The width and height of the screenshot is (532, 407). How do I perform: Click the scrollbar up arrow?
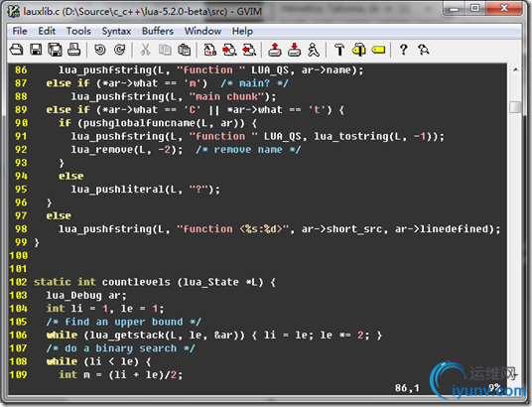pos(515,69)
